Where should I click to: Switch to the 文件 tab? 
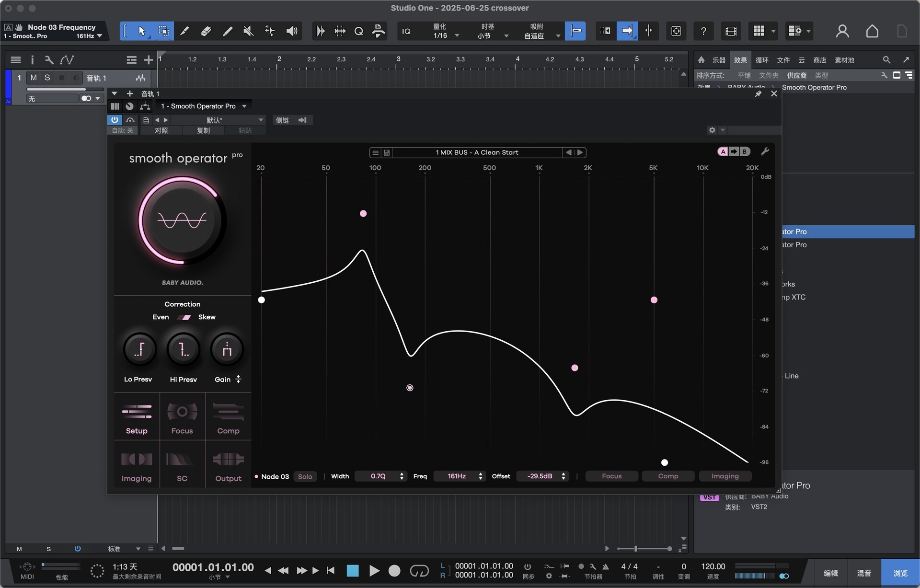[783, 60]
